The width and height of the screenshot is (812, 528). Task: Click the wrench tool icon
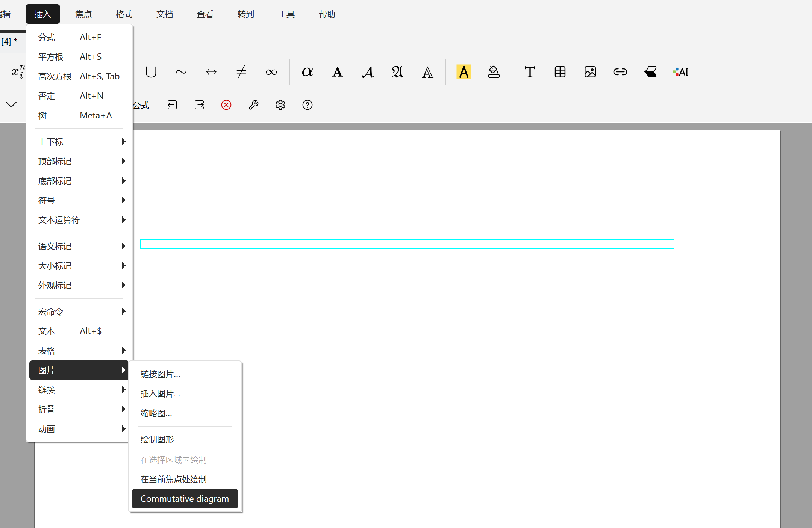[x=253, y=105]
